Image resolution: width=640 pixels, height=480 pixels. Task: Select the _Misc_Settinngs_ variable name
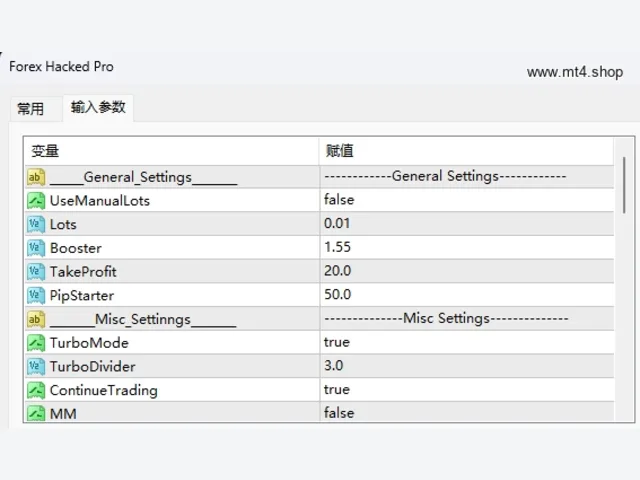(x=143, y=320)
